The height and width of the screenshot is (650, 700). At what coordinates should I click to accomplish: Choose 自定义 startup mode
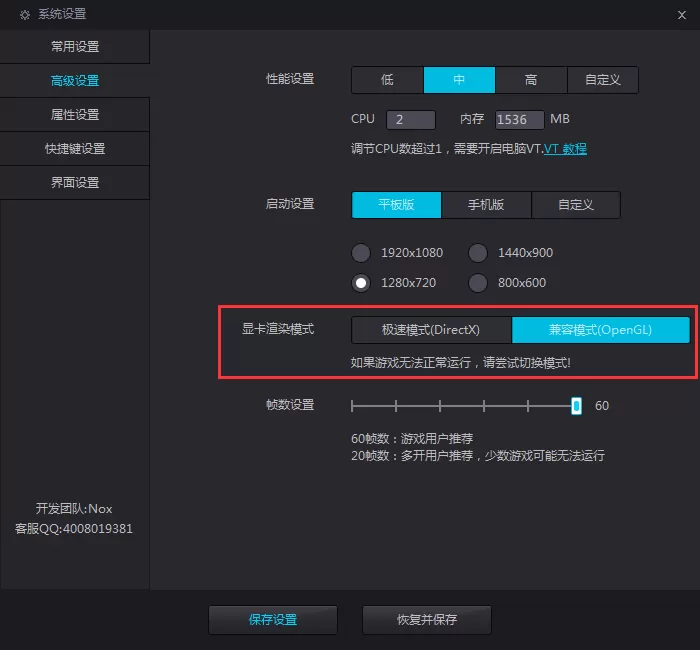[576, 205]
